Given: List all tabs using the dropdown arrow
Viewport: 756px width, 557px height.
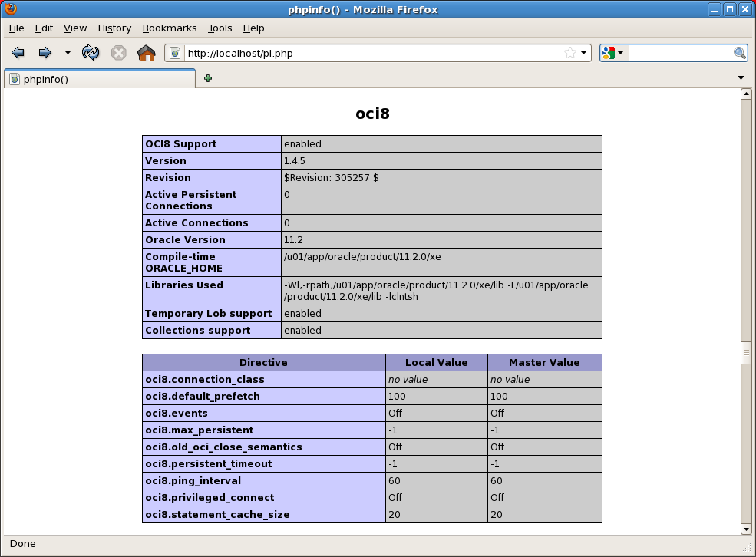Looking at the screenshot, I should click(741, 78).
